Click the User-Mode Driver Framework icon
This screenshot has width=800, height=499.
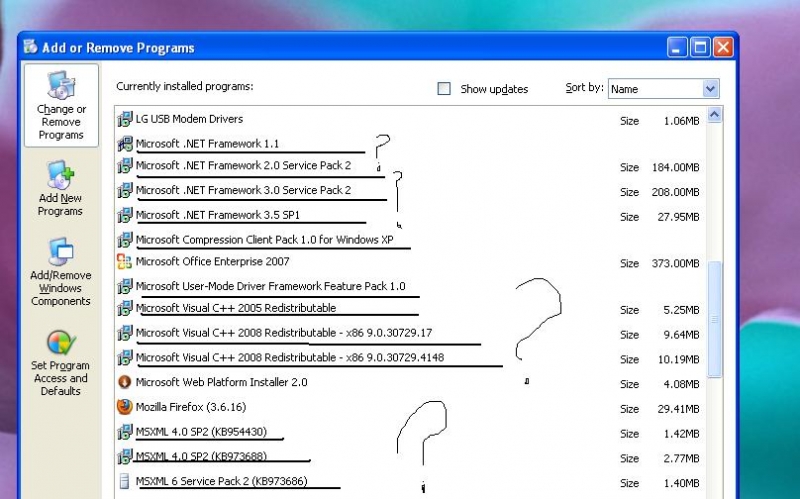click(x=124, y=286)
